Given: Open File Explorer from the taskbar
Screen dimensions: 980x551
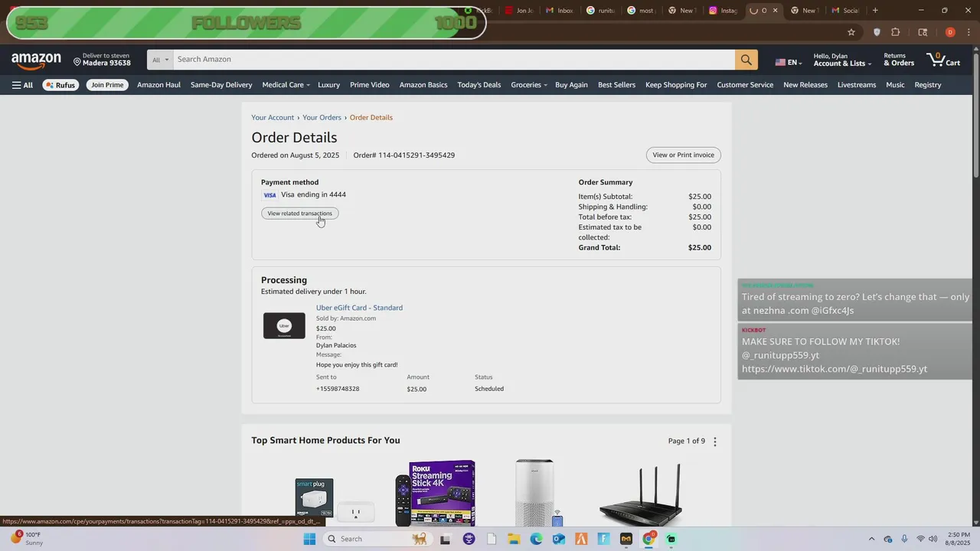Looking at the screenshot, I should click(x=514, y=539).
